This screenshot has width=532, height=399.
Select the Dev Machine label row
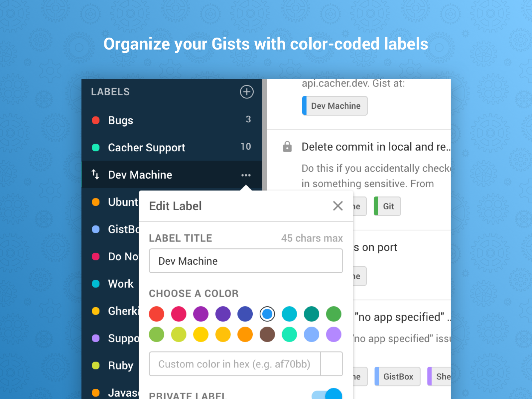coord(172,175)
